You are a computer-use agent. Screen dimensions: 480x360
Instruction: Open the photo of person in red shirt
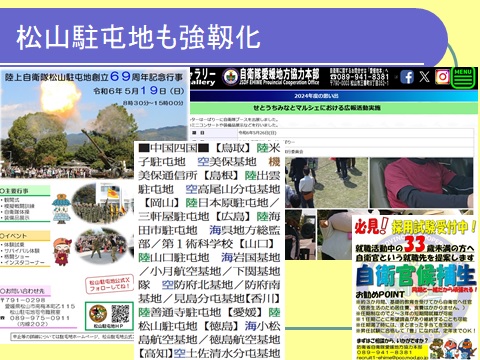click(421, 183)
